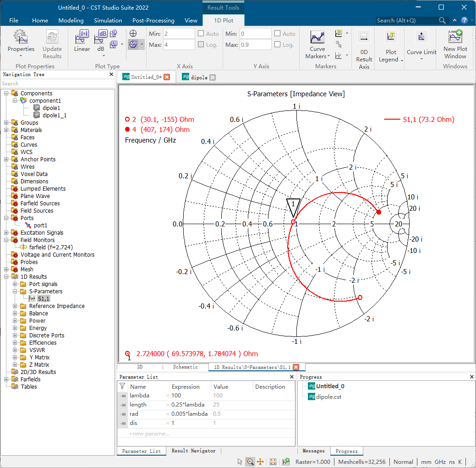Switch to the Simulation ribbon tab
This screenshot has width=476, height=468.
[x=108, y=20]
